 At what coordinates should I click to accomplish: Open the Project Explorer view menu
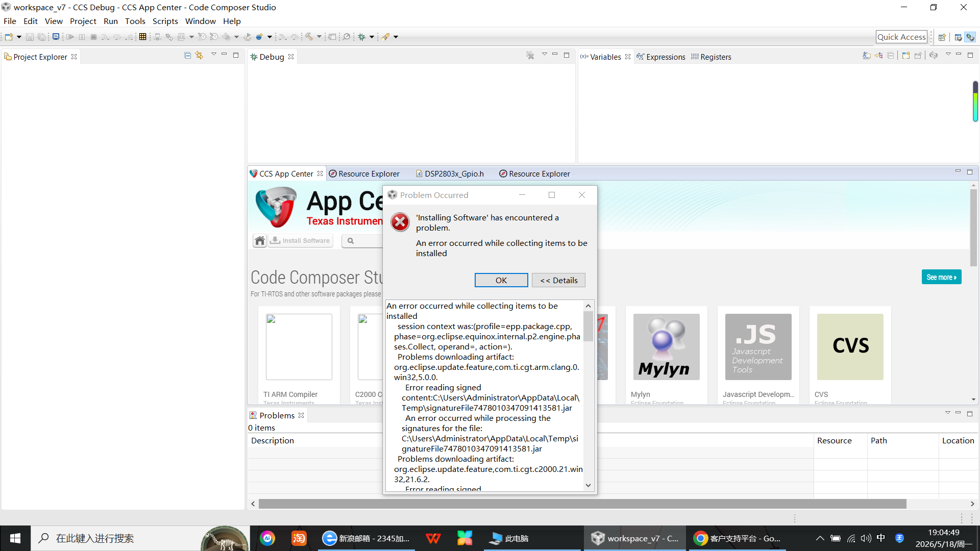coord(214,55)
